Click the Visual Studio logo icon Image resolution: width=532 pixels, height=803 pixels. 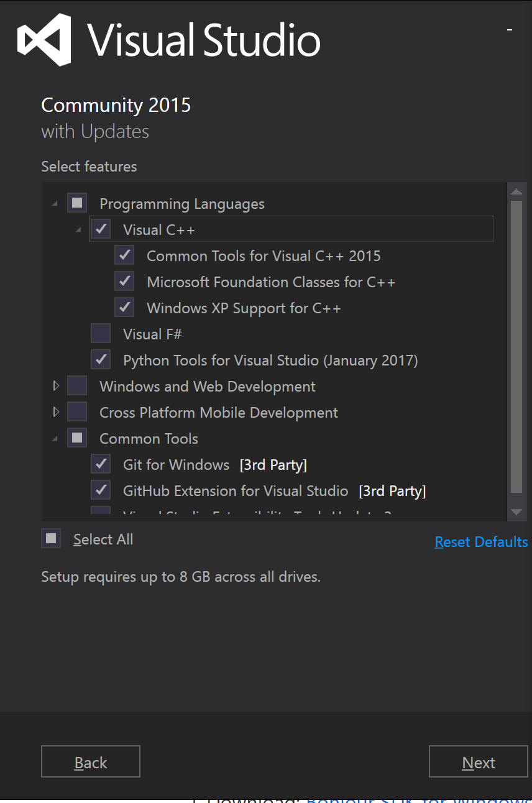click(x=44, y=40)
